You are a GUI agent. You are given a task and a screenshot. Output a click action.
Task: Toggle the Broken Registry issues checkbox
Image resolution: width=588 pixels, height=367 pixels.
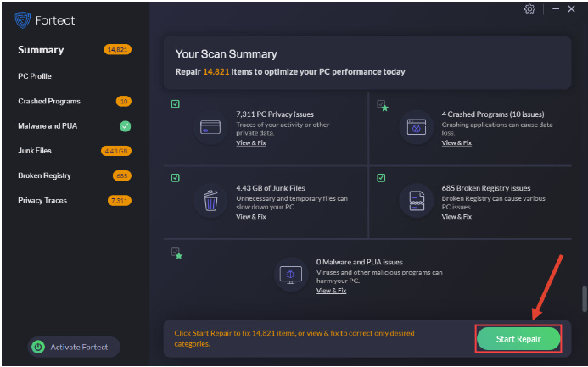click(x=381, y=178)
